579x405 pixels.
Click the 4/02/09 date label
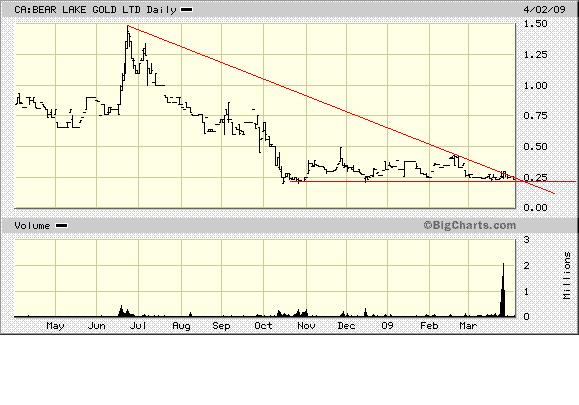click(544, 9)
